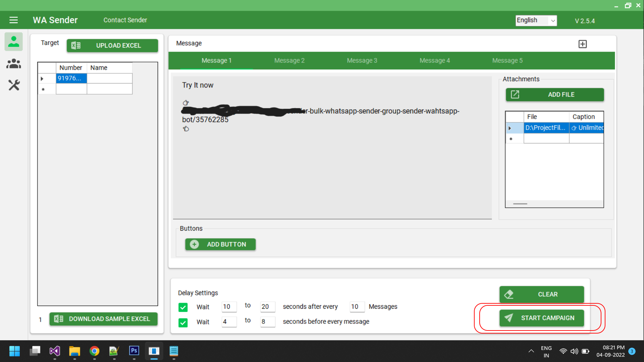Open Photoshop from the taskbar

pyautogui.click(x=134, y=351)
